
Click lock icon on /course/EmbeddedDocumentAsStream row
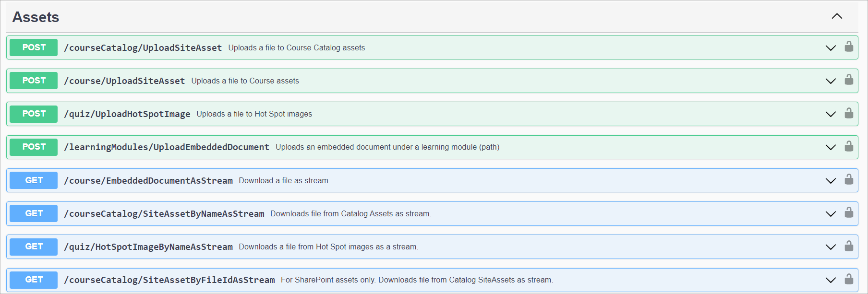849,179
